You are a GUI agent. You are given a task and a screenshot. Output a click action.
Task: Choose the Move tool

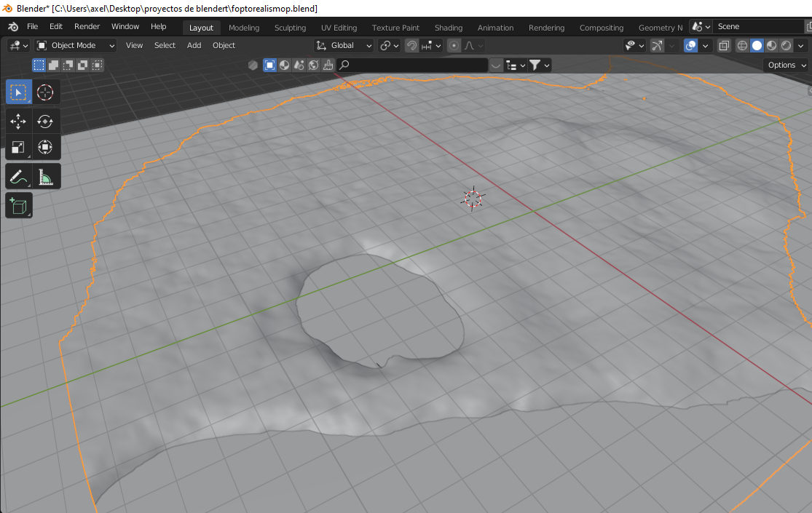click(19, 122)
